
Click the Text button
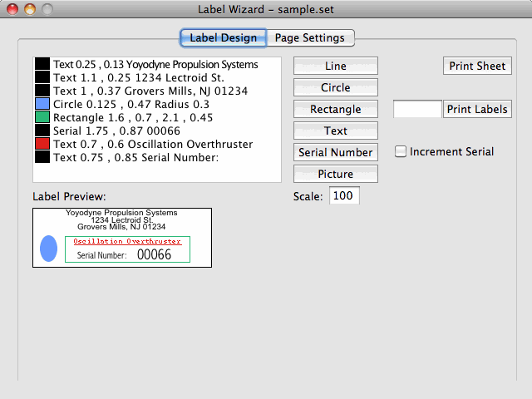tap(336, 131)
